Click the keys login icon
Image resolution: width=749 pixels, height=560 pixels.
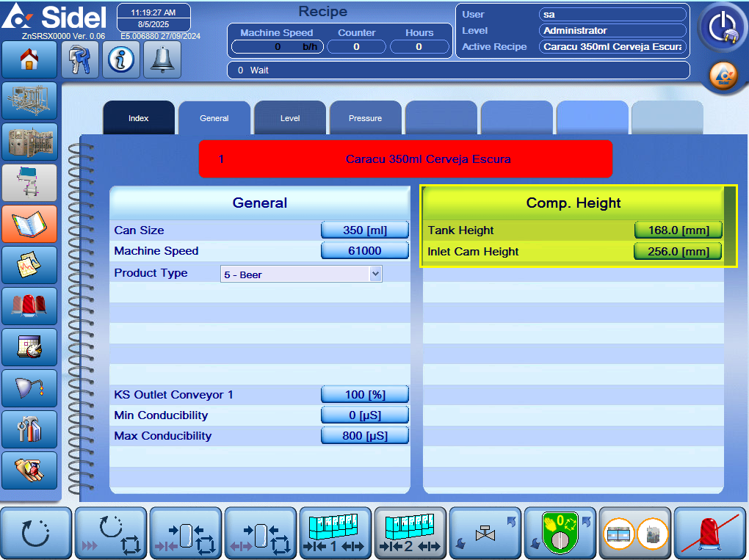pyautogui.click(x=80, y=59)
